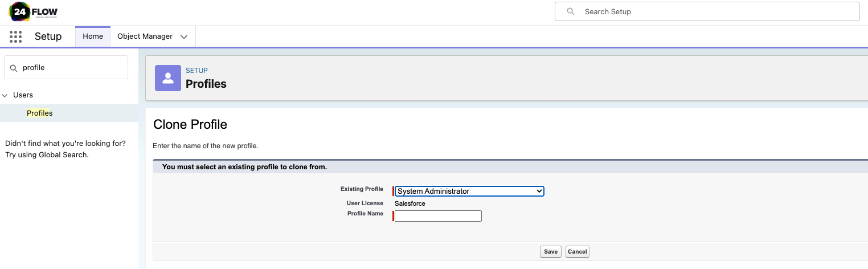Switch to the Object Manager tab
This screenshot has height=269, width=868.
145,36
